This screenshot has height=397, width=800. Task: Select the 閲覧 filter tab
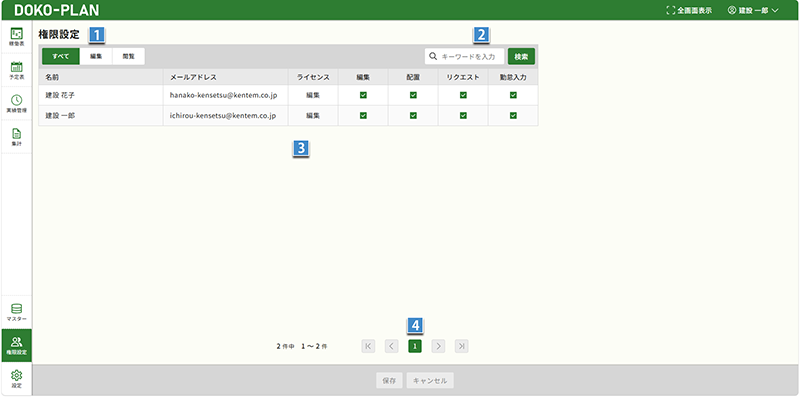pos(129,56)
